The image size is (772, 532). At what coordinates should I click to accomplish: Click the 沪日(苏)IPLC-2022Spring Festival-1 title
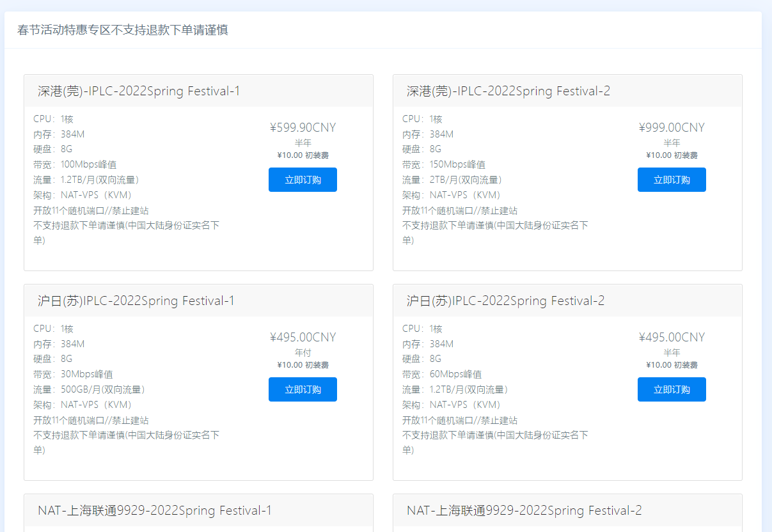coord(136,301)
